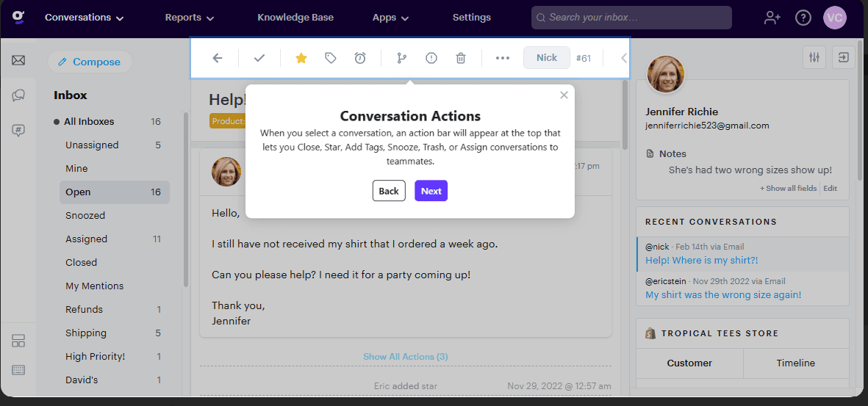868x406 pixels.
Task: Click + Show all fields link
Action: click(789, 188)
